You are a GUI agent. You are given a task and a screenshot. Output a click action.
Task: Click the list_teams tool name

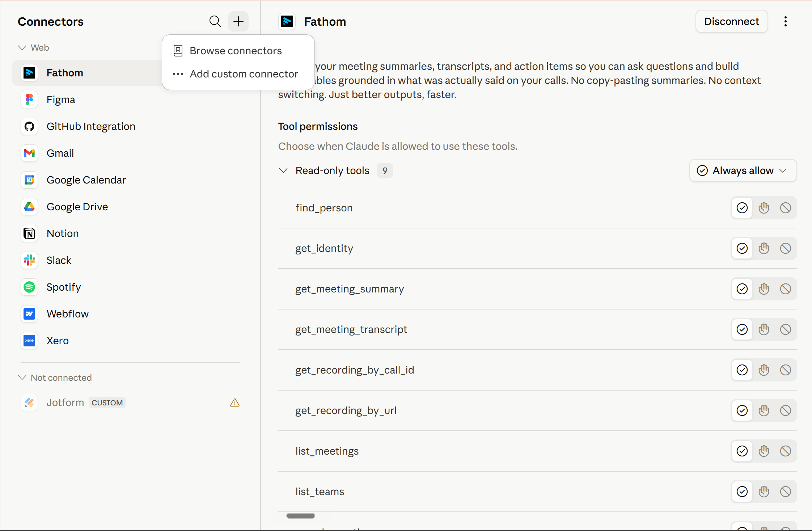click(x=320, y=492)
